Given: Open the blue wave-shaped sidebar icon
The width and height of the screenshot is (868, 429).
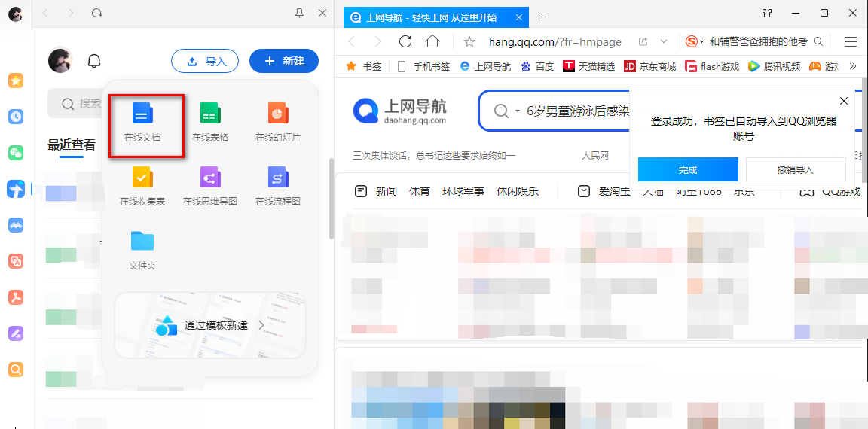Looking at the screenshot, I should point(16,225).
